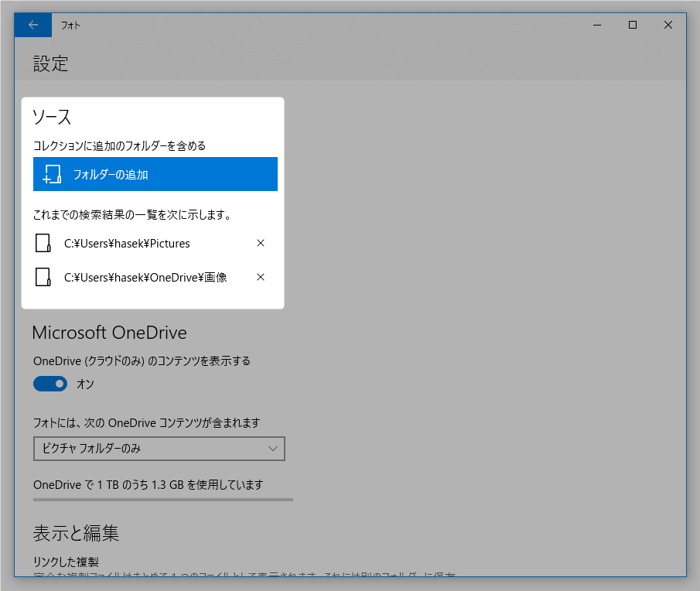700x591 pixels.
Task: Click folder icon beside the OneDrive画像 path
Action: pyautogui.click(x=43, y=277)
